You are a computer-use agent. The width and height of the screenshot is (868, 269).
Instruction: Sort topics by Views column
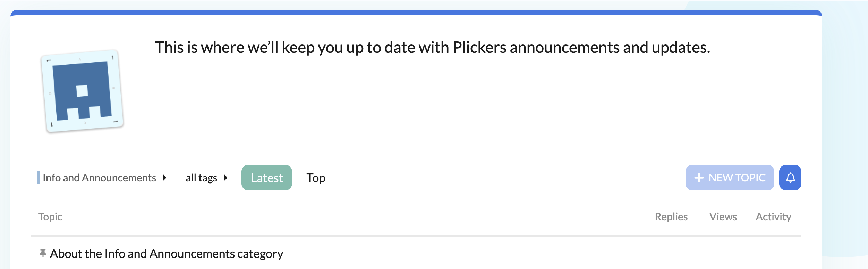click(x=723, y=217)
